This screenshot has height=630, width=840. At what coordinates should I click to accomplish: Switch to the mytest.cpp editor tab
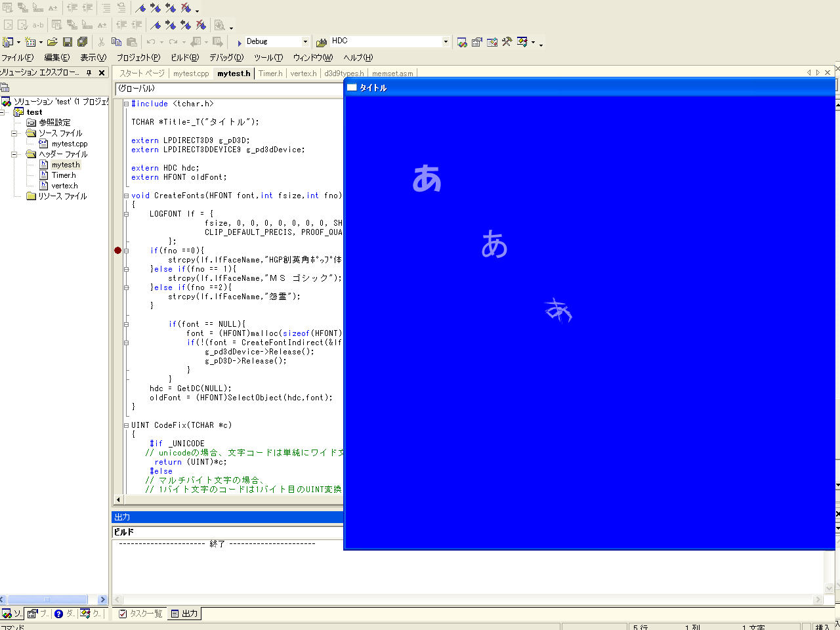[191, 73]
